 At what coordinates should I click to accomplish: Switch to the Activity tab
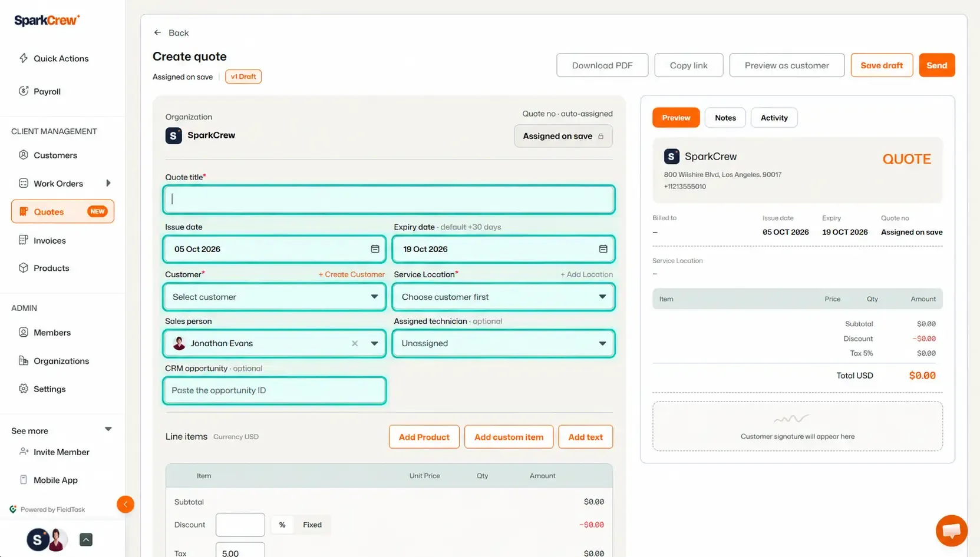[774, 118]
